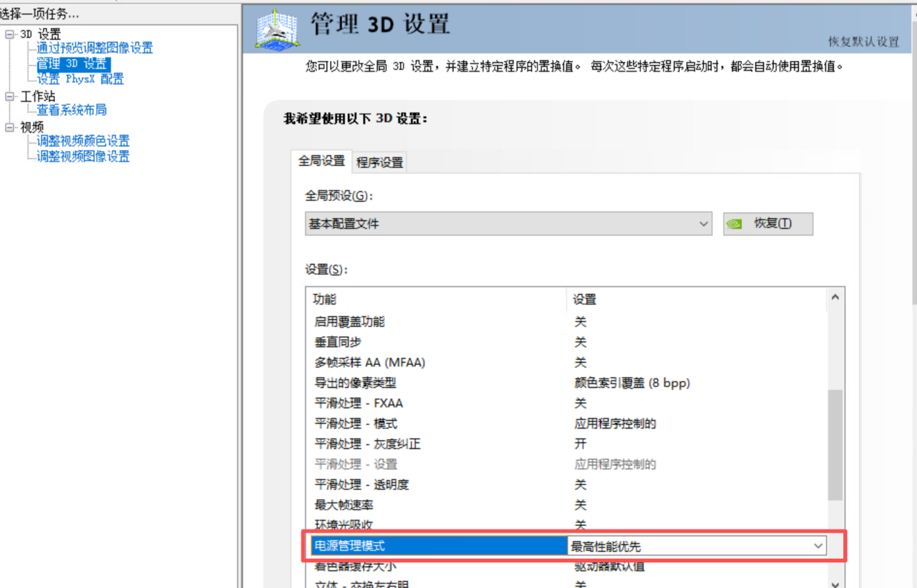Click the 功能 column header

(436, 299)
